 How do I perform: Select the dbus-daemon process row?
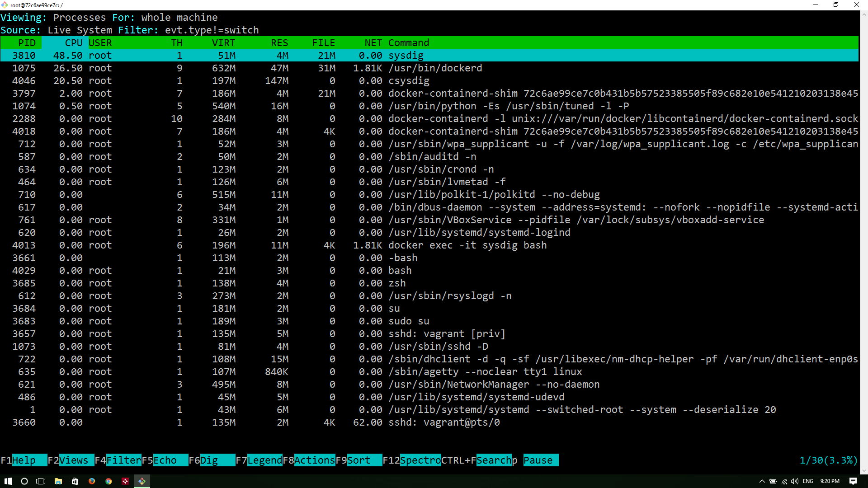point(429,207)
